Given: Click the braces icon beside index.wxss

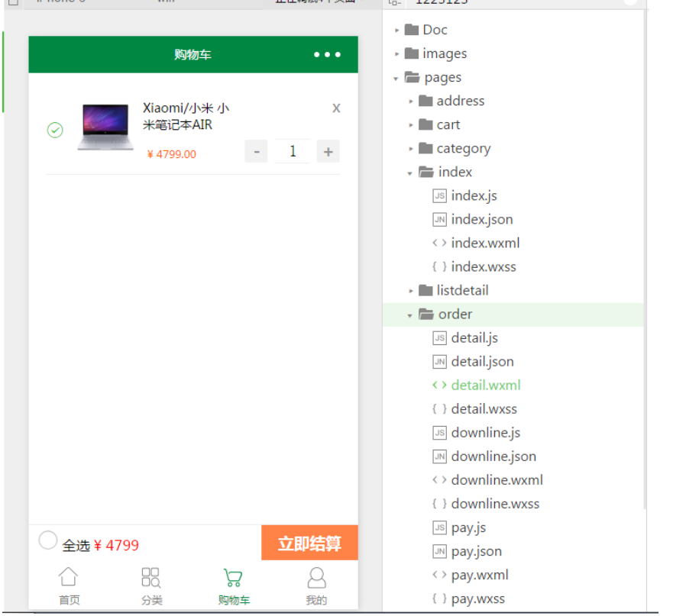Looking at the screenshot, I should click(440, 266).
